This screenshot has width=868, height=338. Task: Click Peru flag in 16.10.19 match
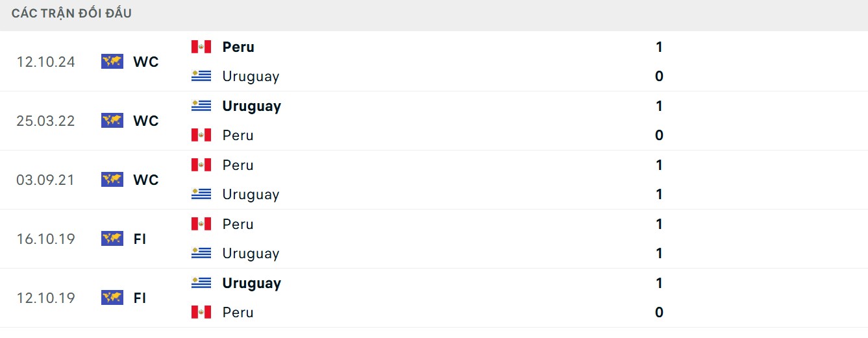pos(201,224)
